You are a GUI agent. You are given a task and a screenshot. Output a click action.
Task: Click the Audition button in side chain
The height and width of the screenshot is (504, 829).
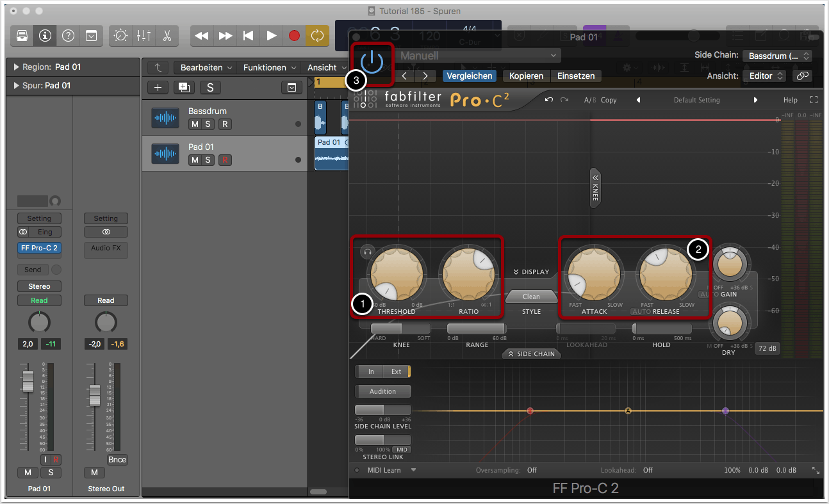(x=382, y=391)
